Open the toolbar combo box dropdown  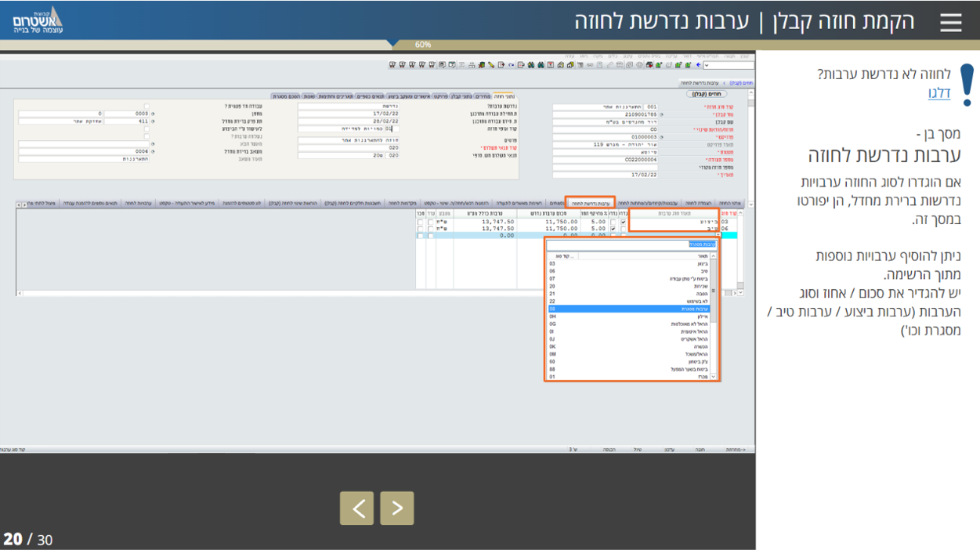(x=707, y=65)
